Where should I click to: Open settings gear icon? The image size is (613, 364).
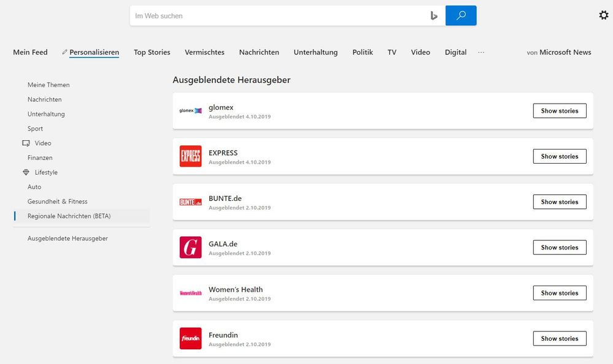(x=604, y=15)
